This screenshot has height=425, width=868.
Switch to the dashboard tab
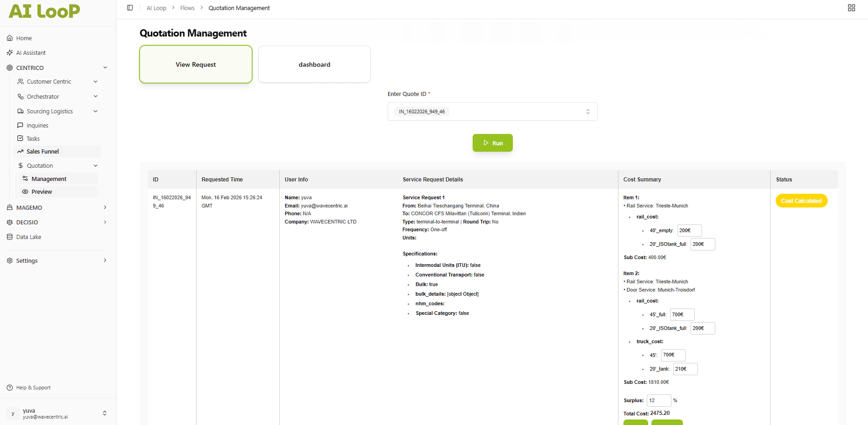coord(314,64)
